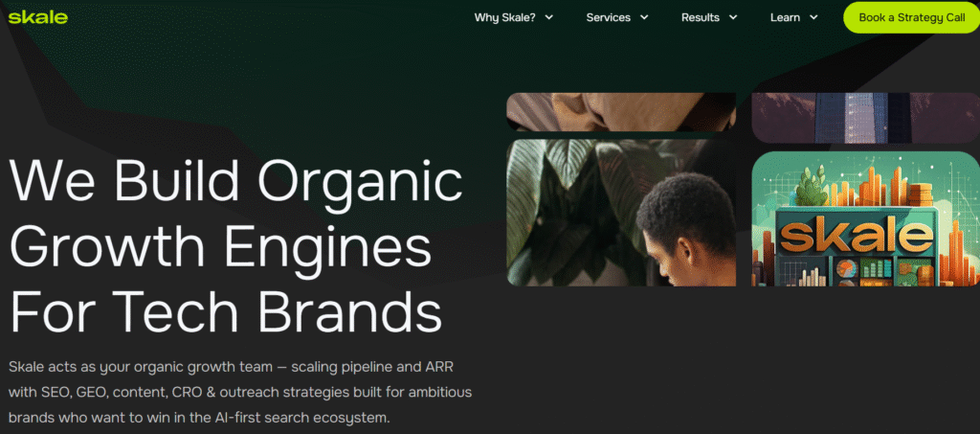The height and width of the screenshot is (434, 980).
Task: Open the Services menu item
Action: pos(608,17)
